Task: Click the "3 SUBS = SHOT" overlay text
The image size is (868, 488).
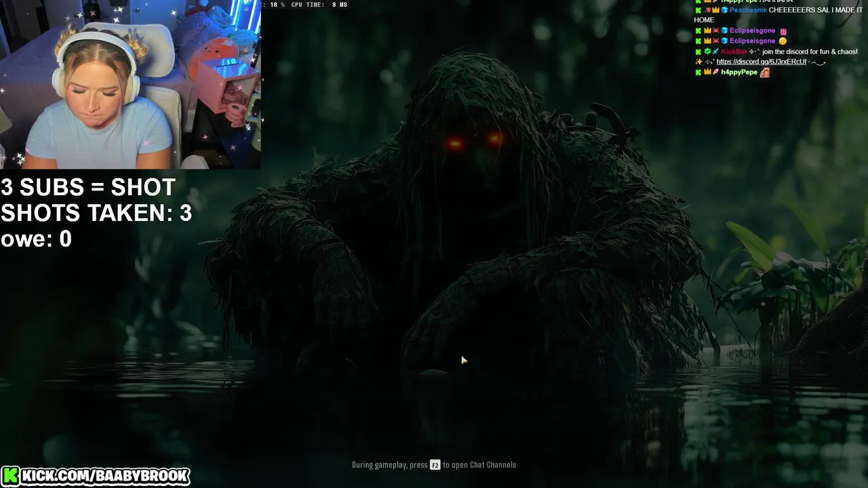Action: pyautogui.click(x=88, y=187)
